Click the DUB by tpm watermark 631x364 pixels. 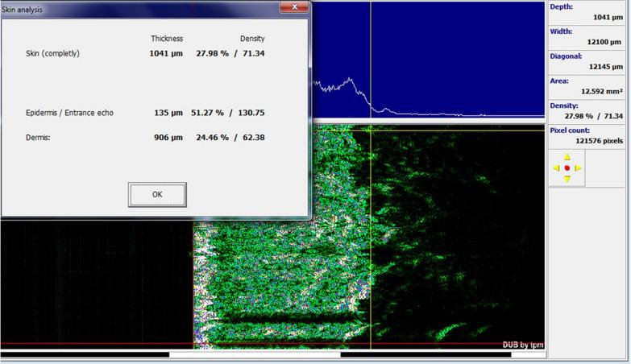coord(522,345)
